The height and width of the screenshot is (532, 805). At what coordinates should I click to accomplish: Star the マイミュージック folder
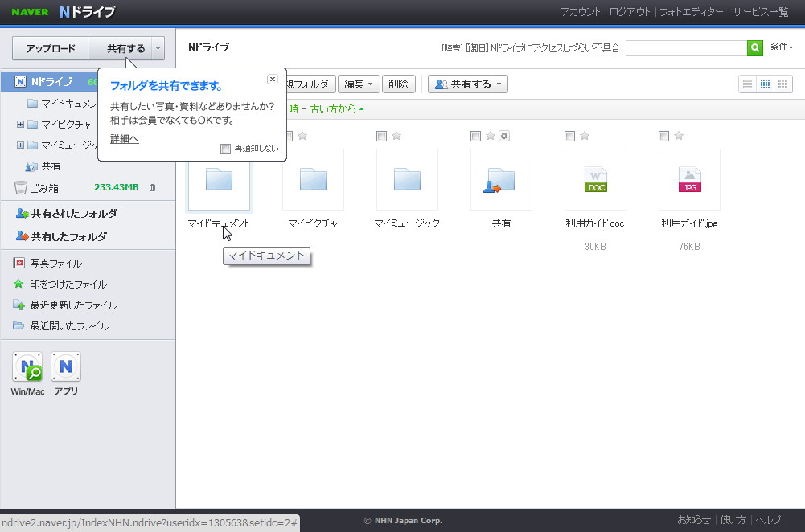[396, 136]
